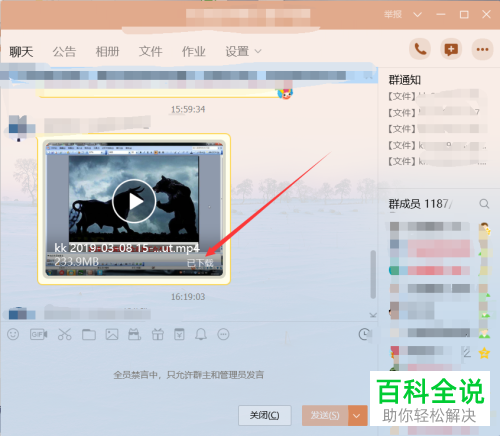The width and height of the screenshot is (500, 436).
Task: Click the gold star member badge
Action: pos(484,353)
